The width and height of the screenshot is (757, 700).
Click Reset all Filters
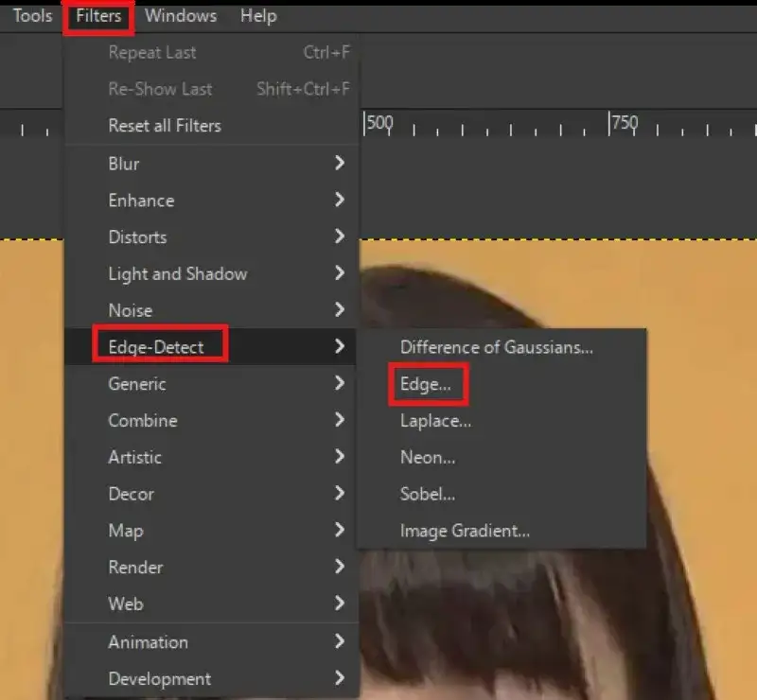[x=165, y=125]
